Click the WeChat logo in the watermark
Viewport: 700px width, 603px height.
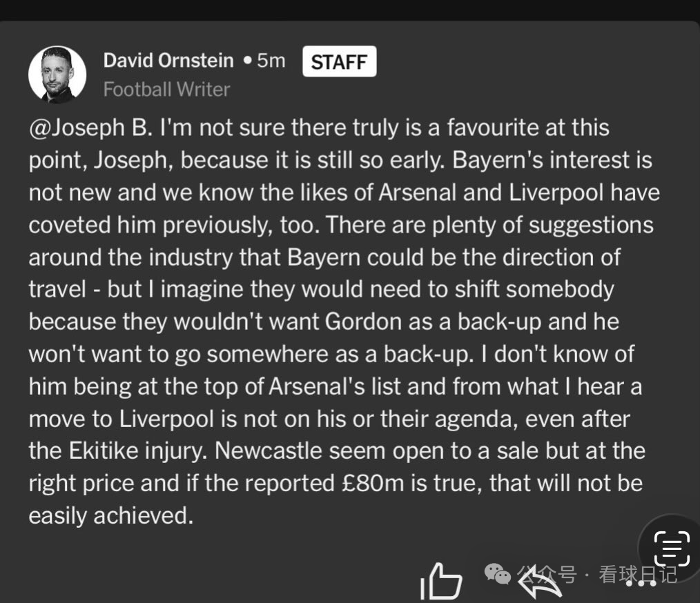point(497,573)
